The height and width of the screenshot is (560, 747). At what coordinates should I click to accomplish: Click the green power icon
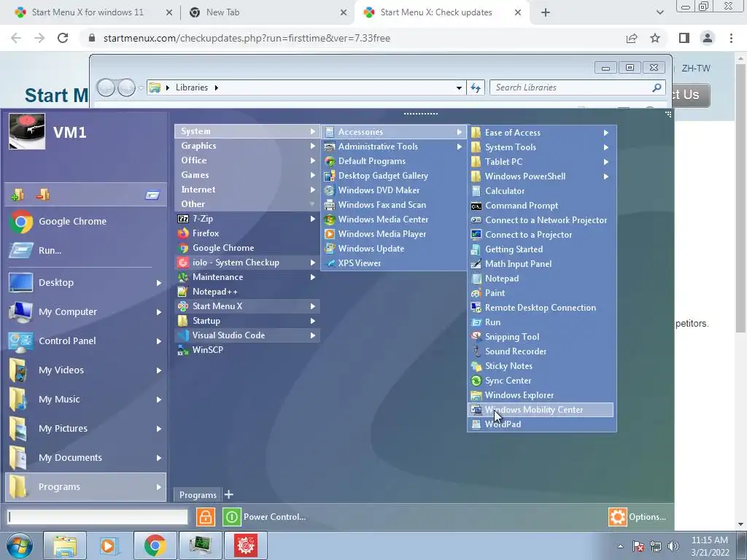(x=231, y=517)
